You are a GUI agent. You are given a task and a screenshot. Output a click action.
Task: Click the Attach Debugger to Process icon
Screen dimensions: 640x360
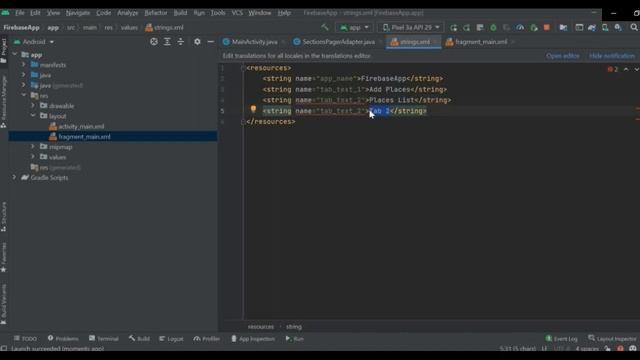[x=533, y=27]
